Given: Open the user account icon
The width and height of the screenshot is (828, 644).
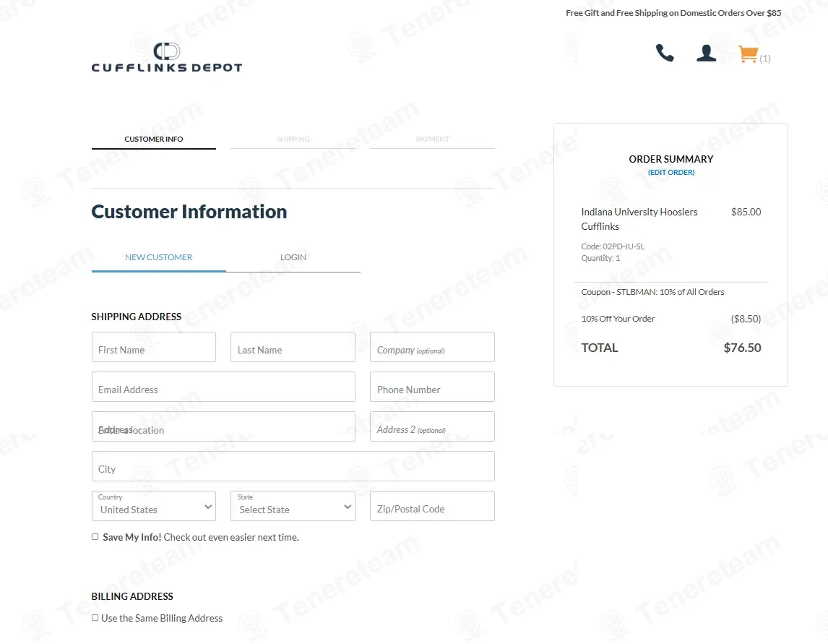Looking at the screenshot, I should 706,53.
